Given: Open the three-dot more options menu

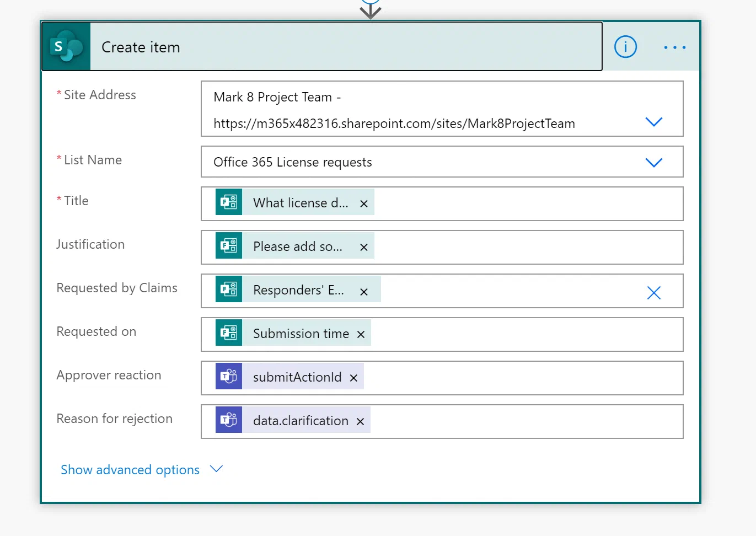Looking at the screenshot, I should 675,47.
